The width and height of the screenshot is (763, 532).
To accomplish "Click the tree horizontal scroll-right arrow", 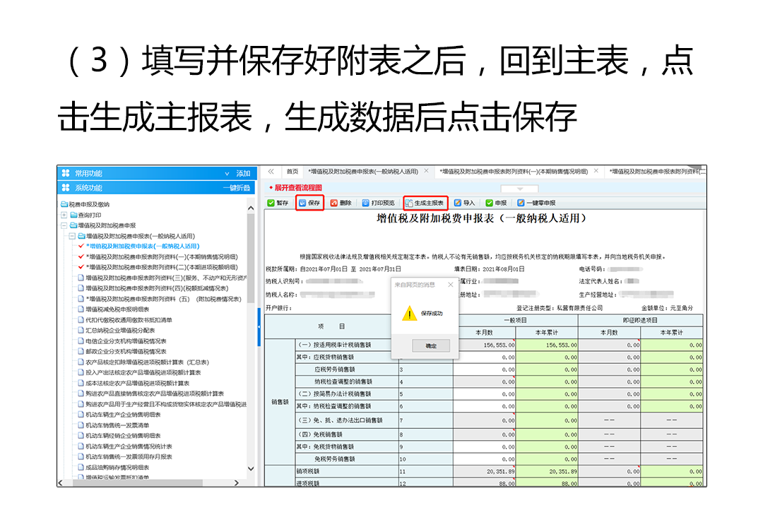I will click(237, 483).
